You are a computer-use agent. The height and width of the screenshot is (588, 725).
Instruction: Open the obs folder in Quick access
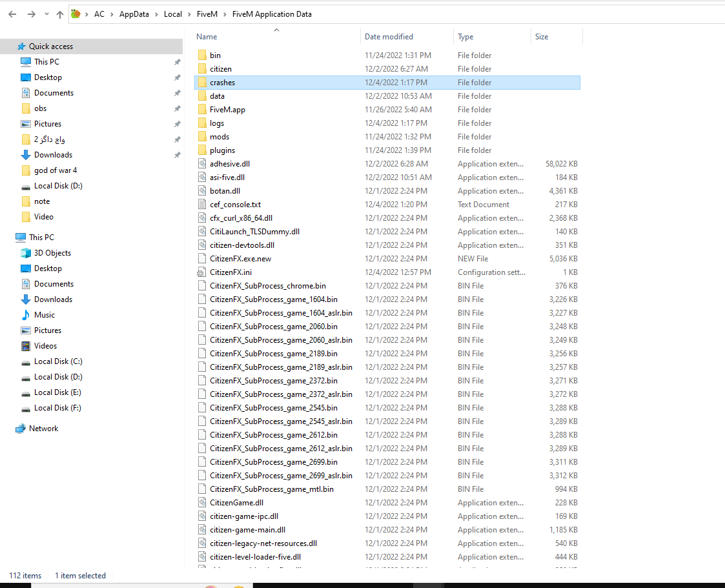click(x=40, y=108)
